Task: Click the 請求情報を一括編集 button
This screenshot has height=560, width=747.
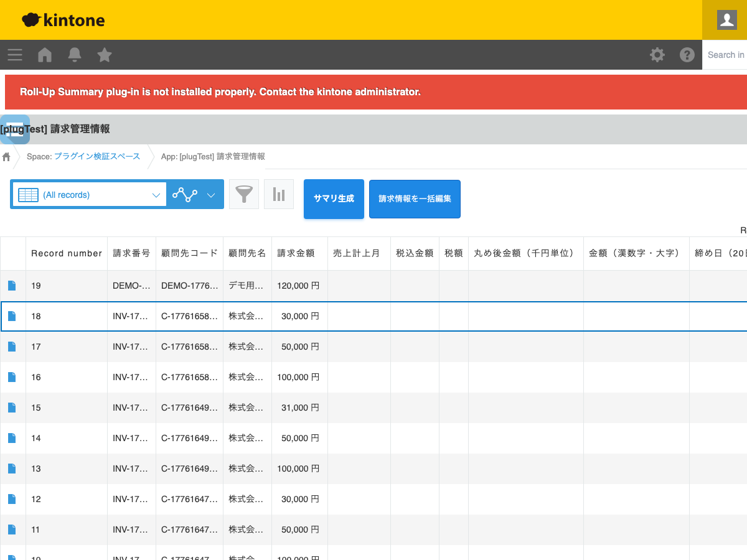Action: pyautogui.click(x=415, y=199)
